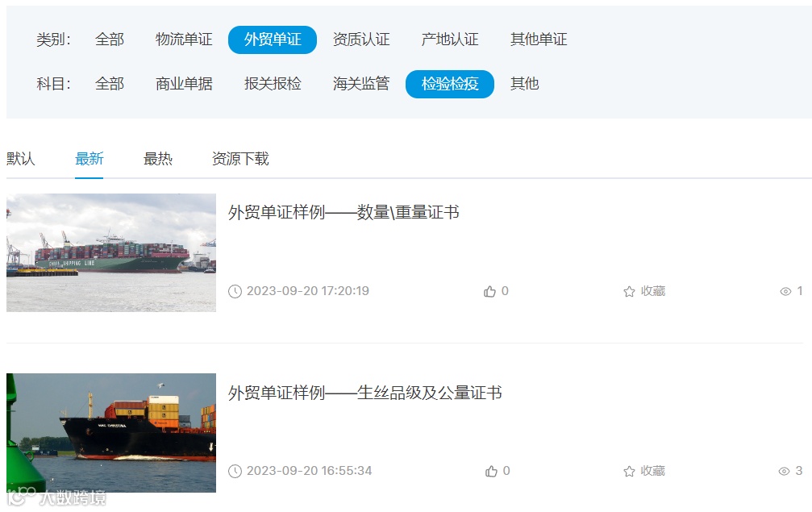Select 全部 in the 科目 filter
Screen dimensions: 812x512
[110, 84]
